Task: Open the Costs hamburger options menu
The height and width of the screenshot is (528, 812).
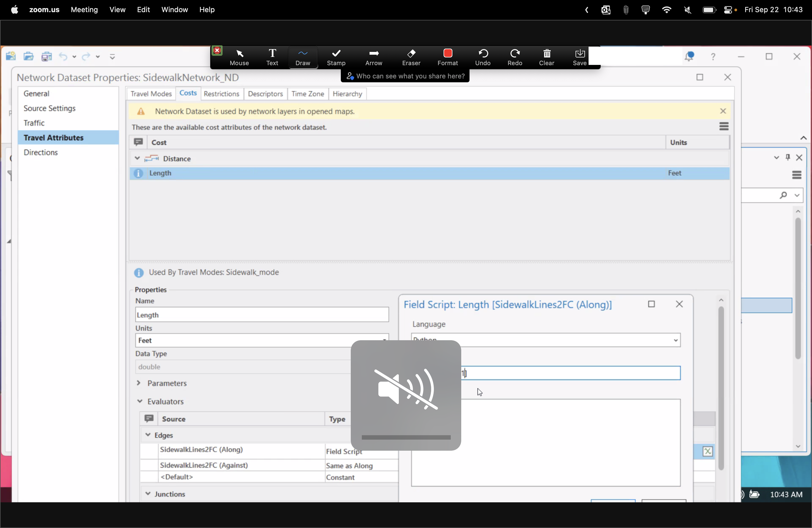Action: click(x=724, y=126)
